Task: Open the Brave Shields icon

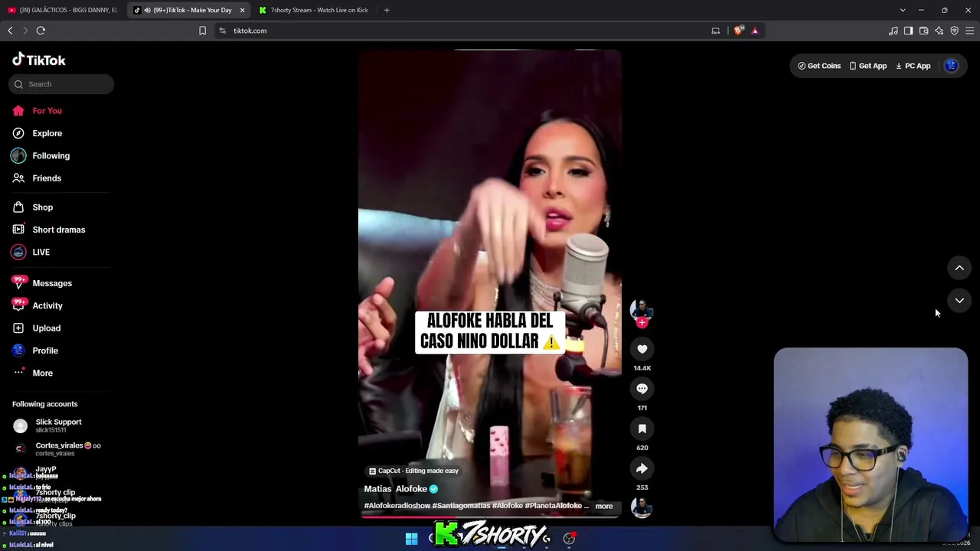Action: (738, 31)
